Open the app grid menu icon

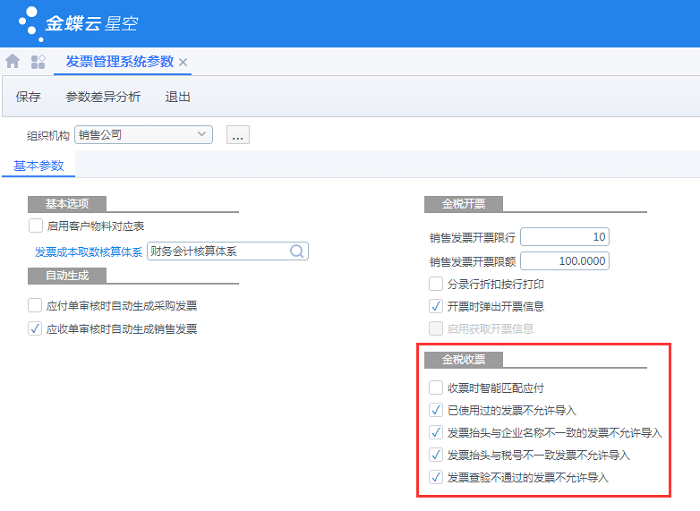click(x=38, y=62)
